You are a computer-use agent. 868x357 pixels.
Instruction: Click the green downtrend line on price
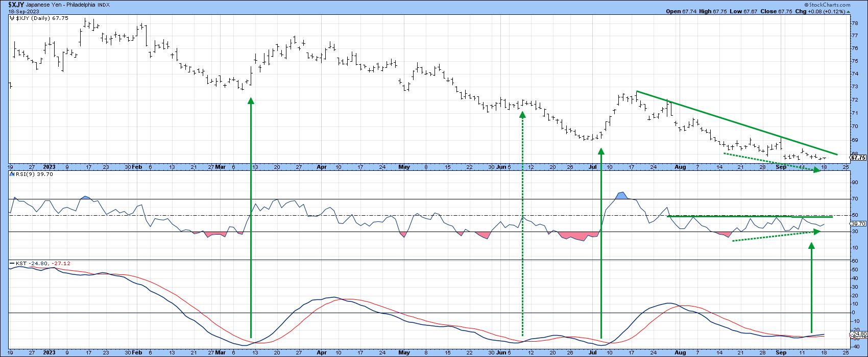[x=735, y=122]
